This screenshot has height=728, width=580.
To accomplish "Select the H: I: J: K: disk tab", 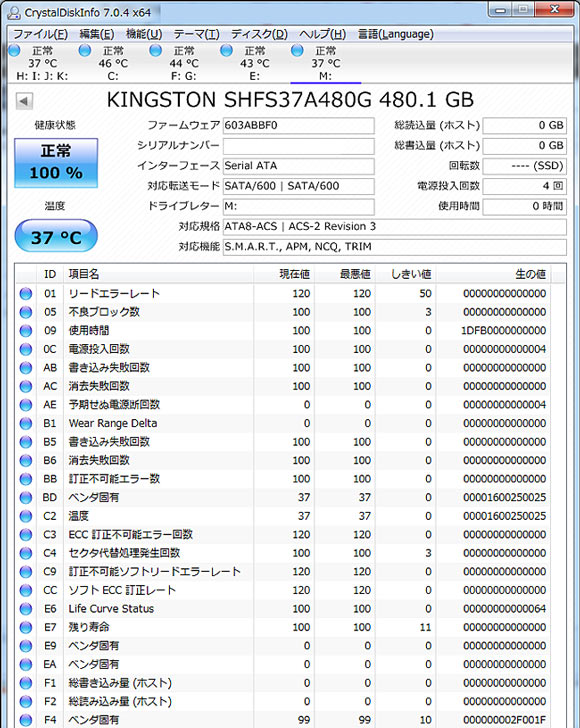I will click(x=42, y=64).
